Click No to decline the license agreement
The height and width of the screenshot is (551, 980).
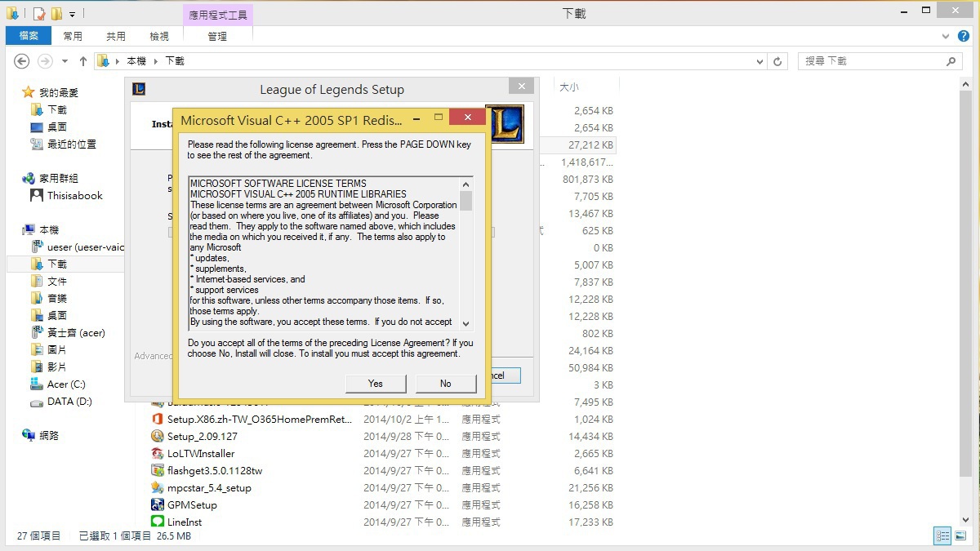click(445, 384)
